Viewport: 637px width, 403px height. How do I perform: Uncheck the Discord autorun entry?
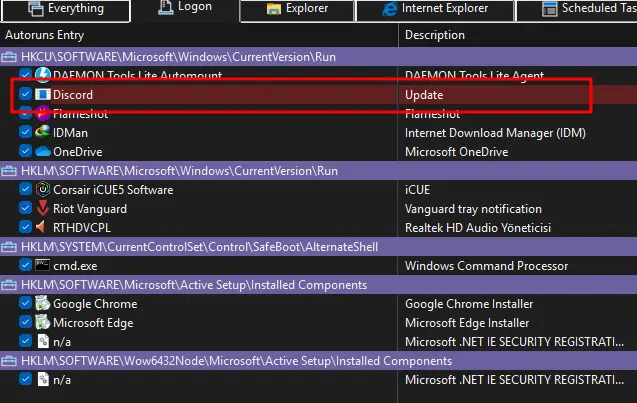[25, 94]
